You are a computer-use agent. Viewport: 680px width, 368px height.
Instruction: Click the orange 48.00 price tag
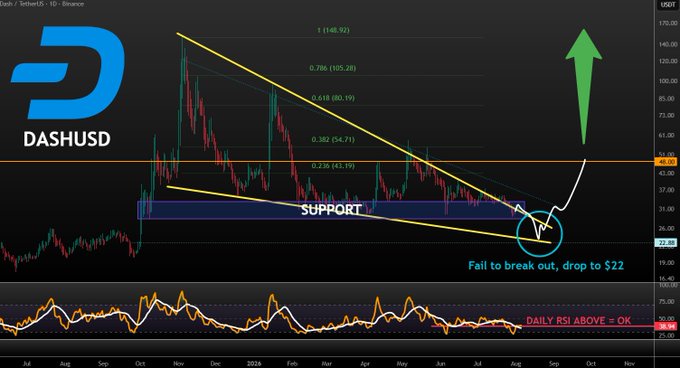(x=667, y=162)
